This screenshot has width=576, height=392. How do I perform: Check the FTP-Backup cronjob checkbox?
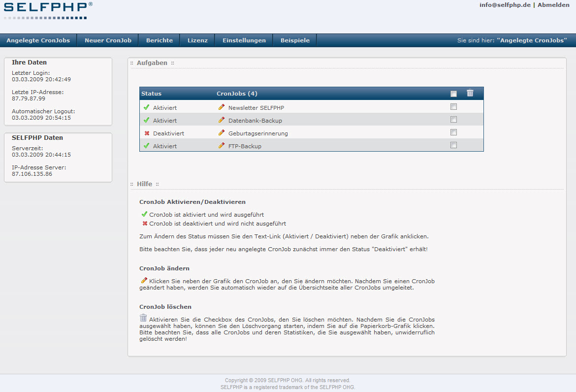453,145
